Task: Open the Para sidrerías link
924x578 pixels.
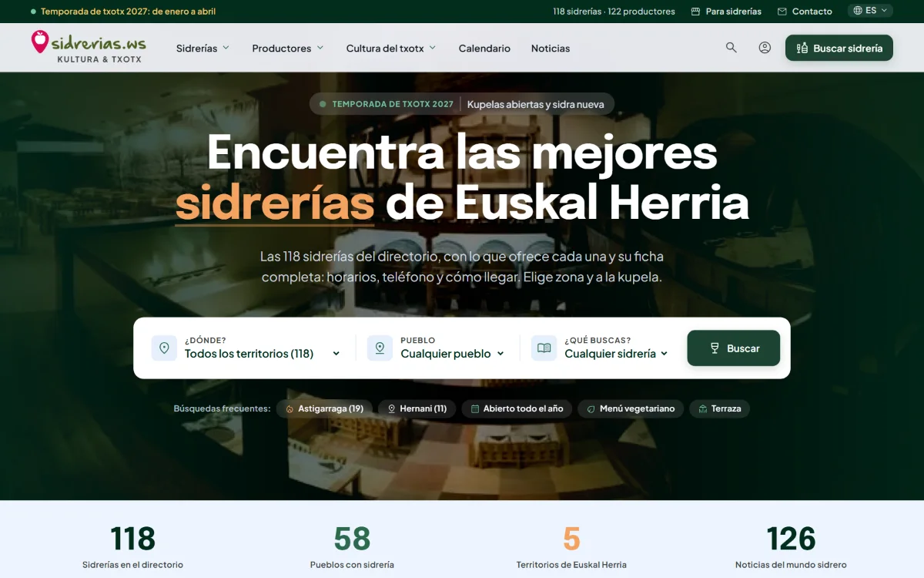Action: 726,12
